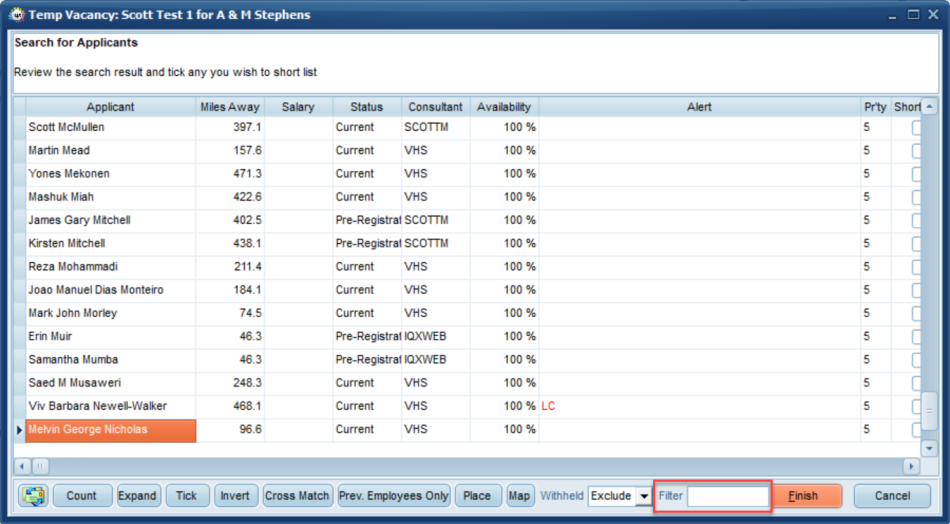Image resolution: width=950 pixels, height=524 pixels.
Task: Click Kirsten Mitchell's Pre-Registration status cell
Action: click(368, 244)
